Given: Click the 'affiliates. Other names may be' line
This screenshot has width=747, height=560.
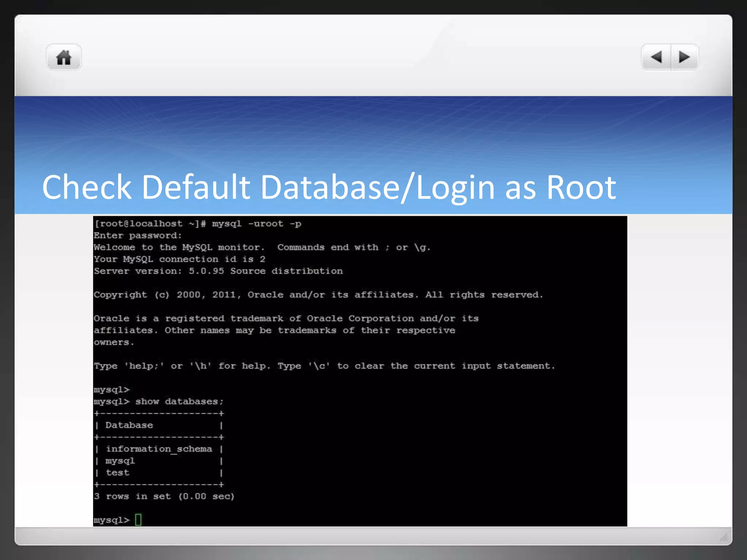Looking at the screenshot, I should point(275,330).
